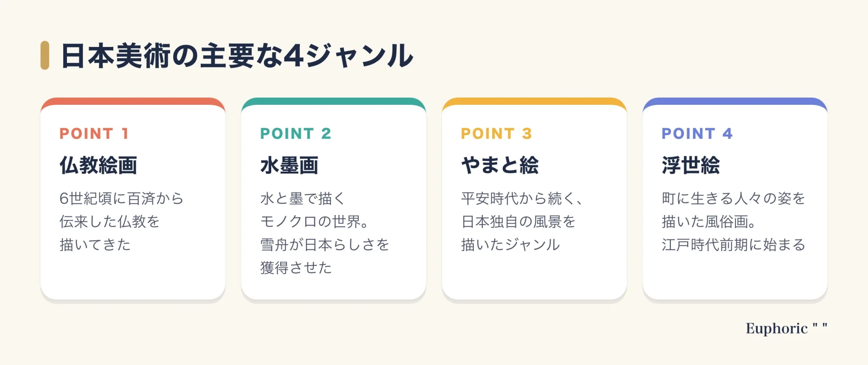
Task: Select the POINT 2 label
Action: [296, 133]
